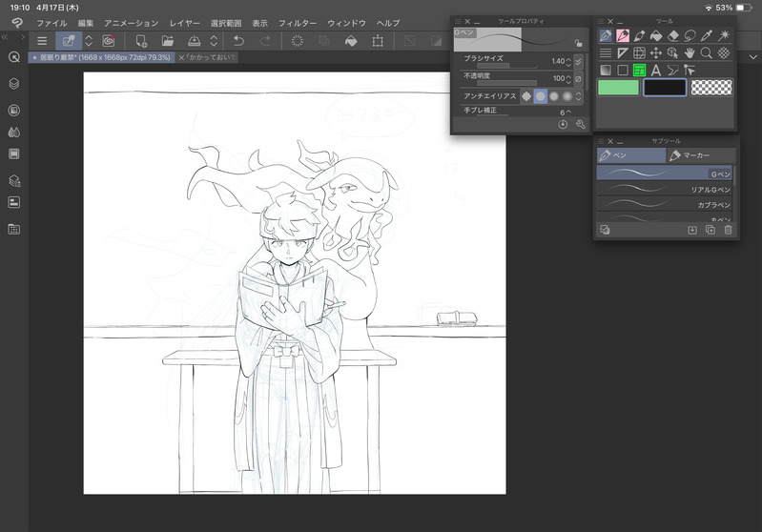762x532 pixels.
Task: Open フィルター menu
Action: click(297, 23)
